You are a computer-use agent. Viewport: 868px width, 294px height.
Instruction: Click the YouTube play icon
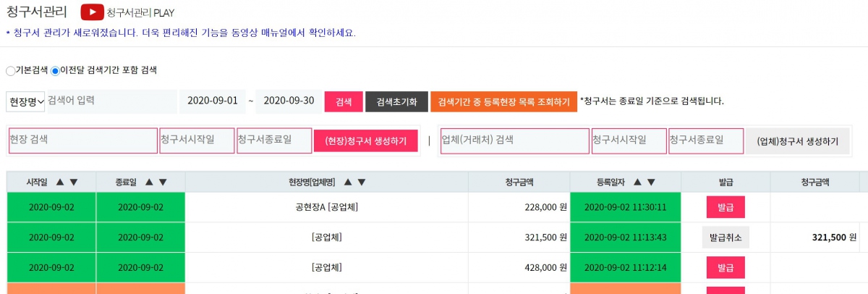tap(92, 12)
